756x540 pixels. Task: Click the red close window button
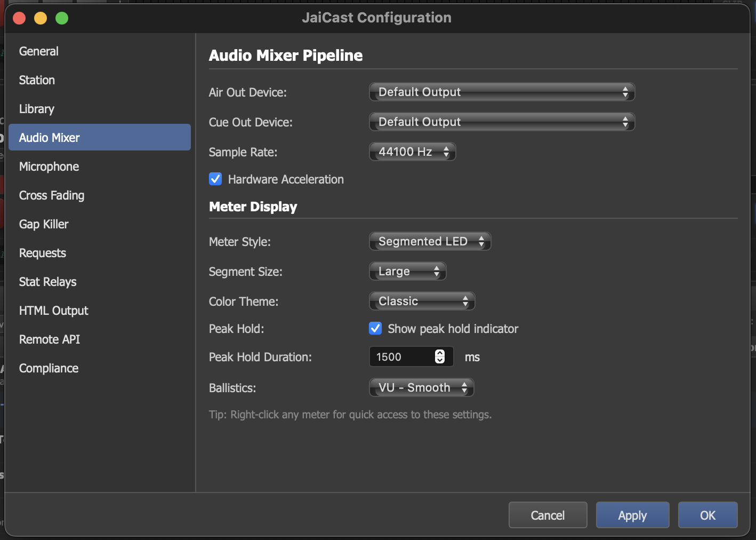coord(19,18)
